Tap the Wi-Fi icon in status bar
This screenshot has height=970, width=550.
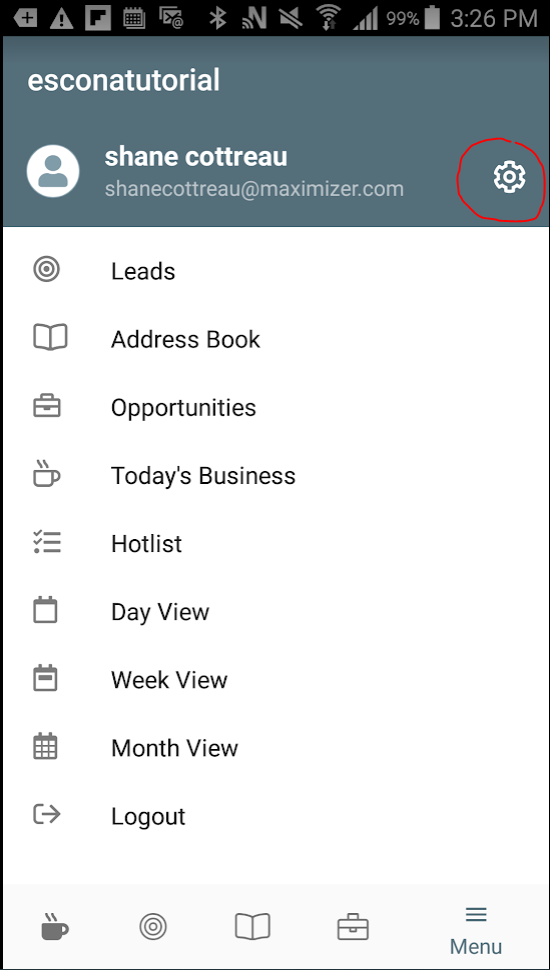coord(329,18)
